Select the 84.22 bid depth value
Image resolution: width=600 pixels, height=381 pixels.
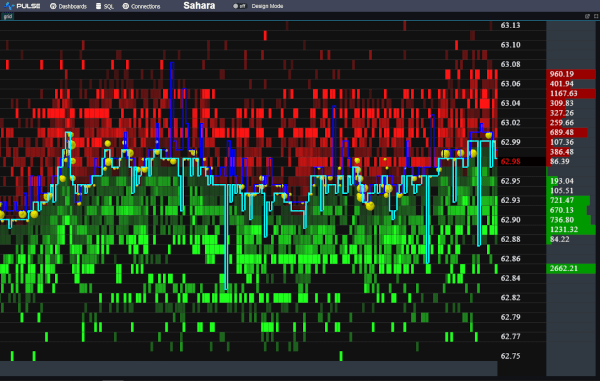pos(559,239)
